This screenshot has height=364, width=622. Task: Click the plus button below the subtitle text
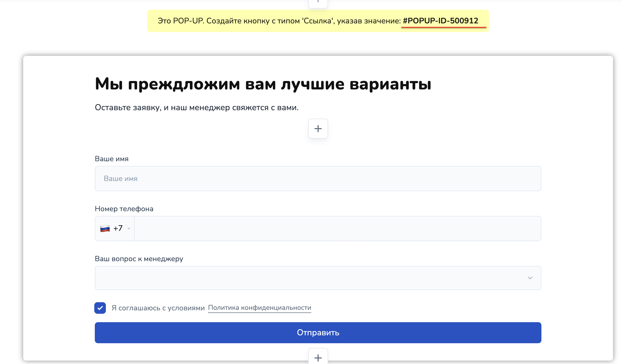tap(318, 129)
